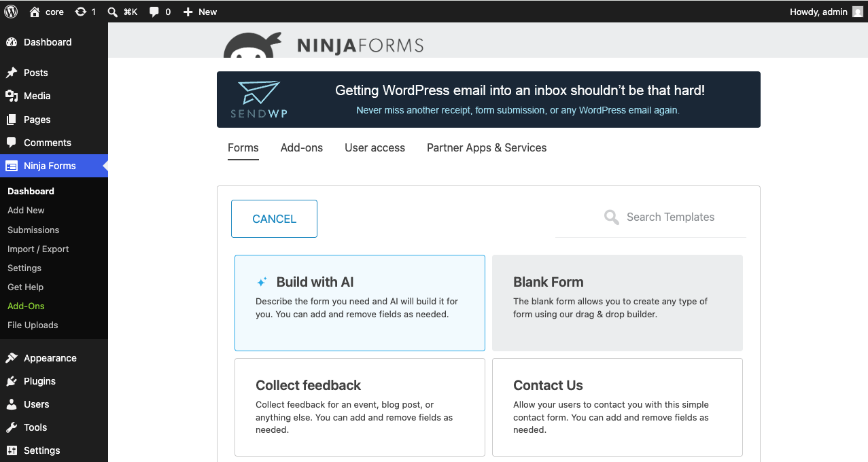Click the admin avatar icon
The height and width of the screenshot is (462, 868).
point(858,12)
